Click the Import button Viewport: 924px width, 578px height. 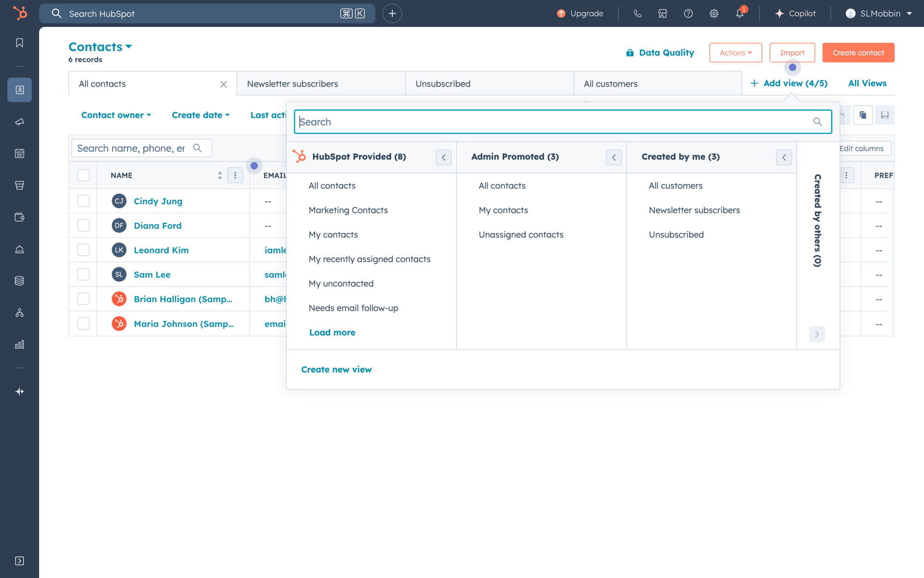coord(792,53)
